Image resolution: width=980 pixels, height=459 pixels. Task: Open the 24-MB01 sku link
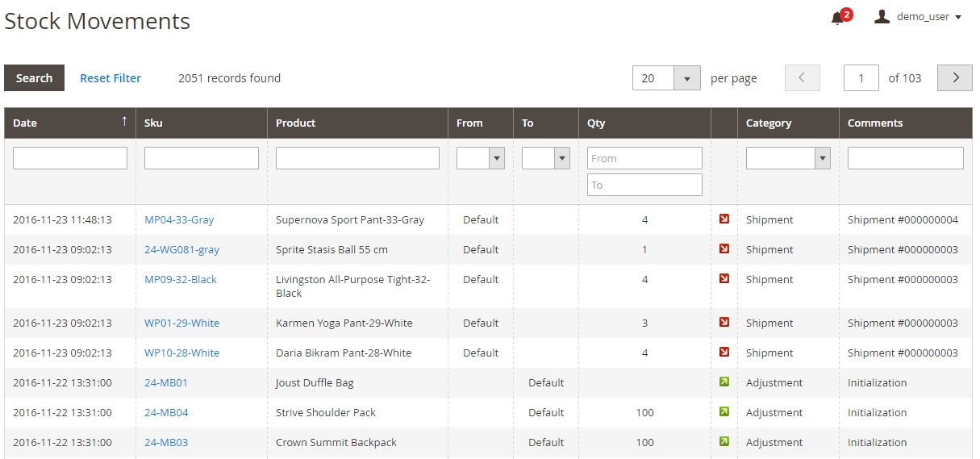click(166, 382)
